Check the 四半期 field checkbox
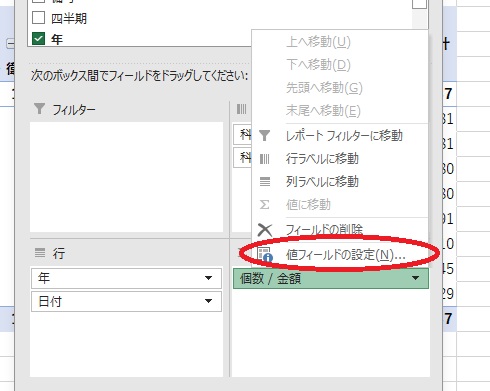Image resolution: width=490 pixels, height=391 pixels. point(38,18)
